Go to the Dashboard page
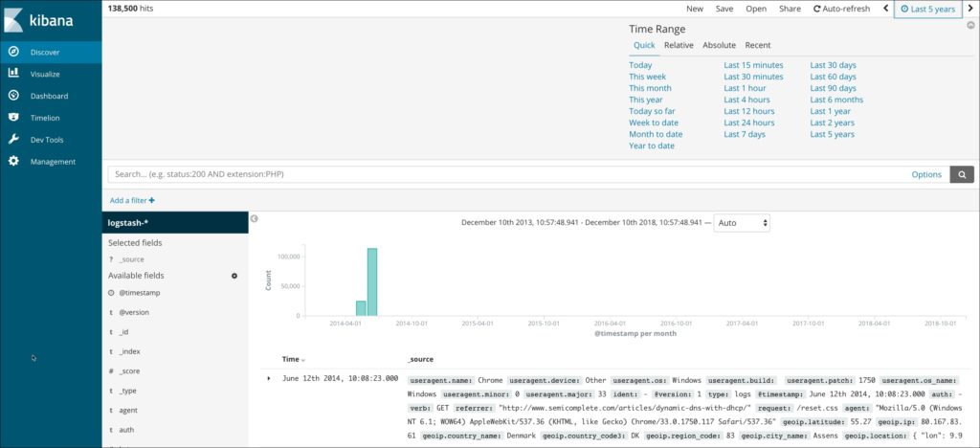Image resolution: width=980 pixels, height=448 pixels. coord(50,96)
